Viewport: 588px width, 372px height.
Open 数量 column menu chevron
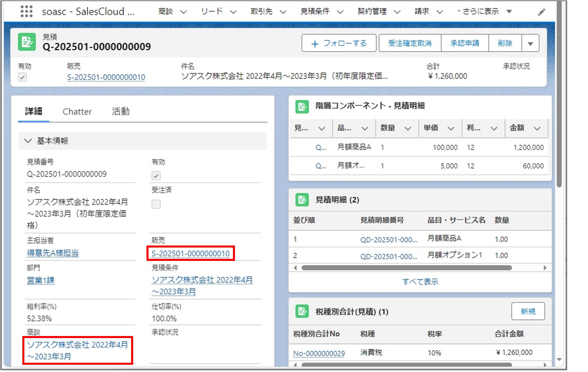click(x=408, y=129)
